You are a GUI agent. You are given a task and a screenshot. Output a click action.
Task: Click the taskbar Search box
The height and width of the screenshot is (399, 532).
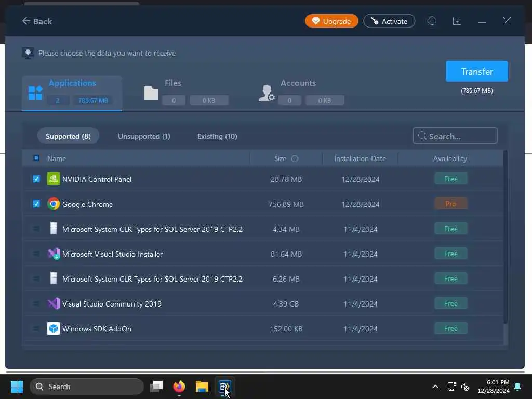(x=87, y=387)
